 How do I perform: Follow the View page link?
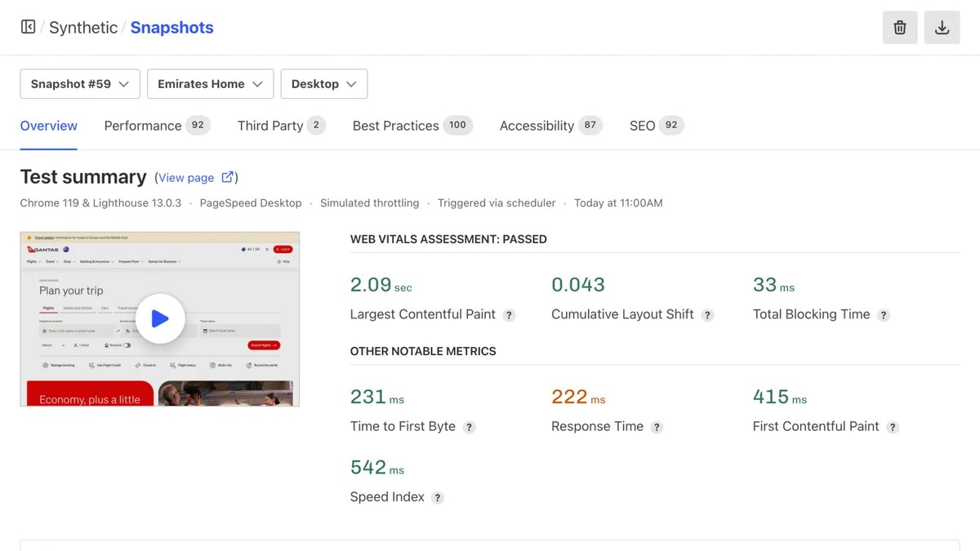186,178
